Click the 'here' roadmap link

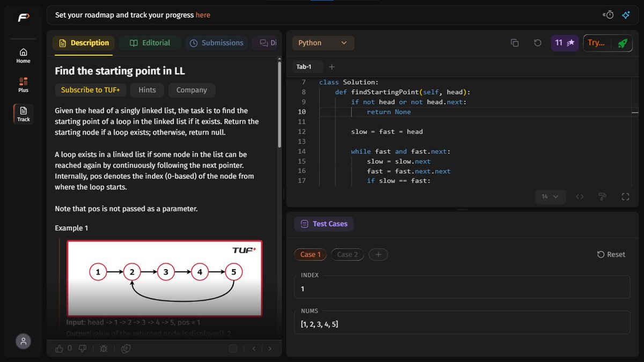click(203, 15)
